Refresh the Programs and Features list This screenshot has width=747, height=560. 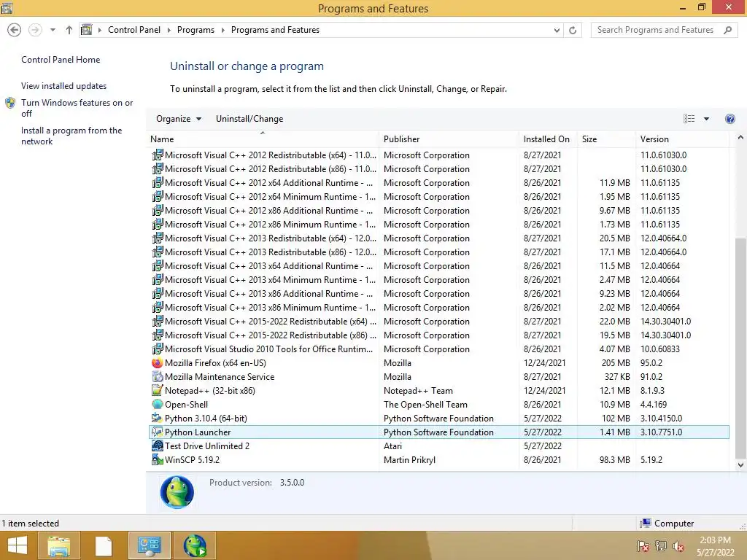[573, 30]
